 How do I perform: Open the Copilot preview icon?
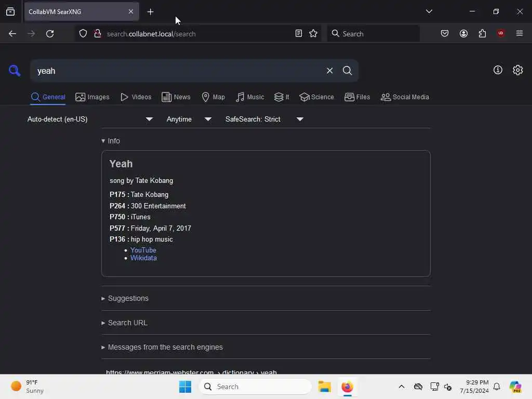click(x=515, y=387)
